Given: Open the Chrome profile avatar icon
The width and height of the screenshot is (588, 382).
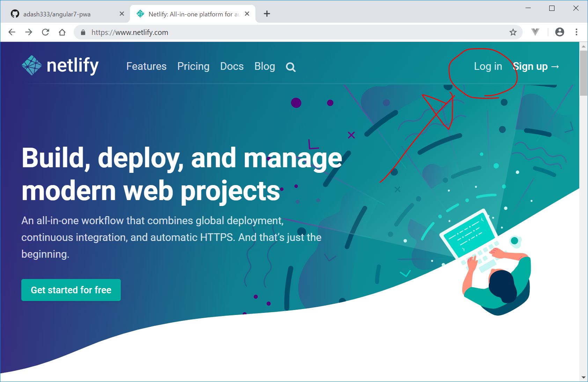Looking at the screenshot, I should click(x=559, y=32).
